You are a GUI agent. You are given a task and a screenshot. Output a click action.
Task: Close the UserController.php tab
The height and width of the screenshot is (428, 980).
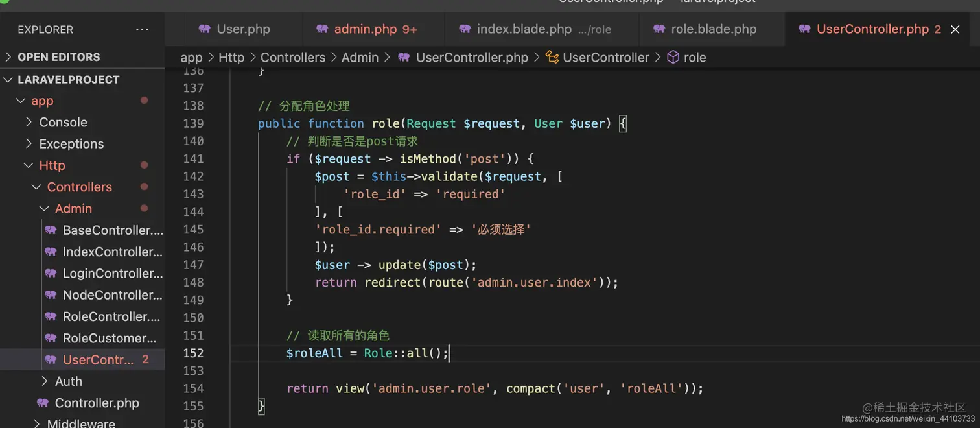[x=955, y=29]
